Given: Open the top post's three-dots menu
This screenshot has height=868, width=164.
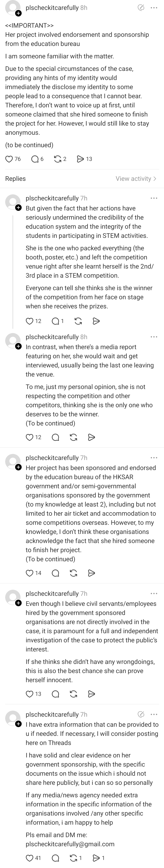Looking at the screenshot, I should point(154,8).
